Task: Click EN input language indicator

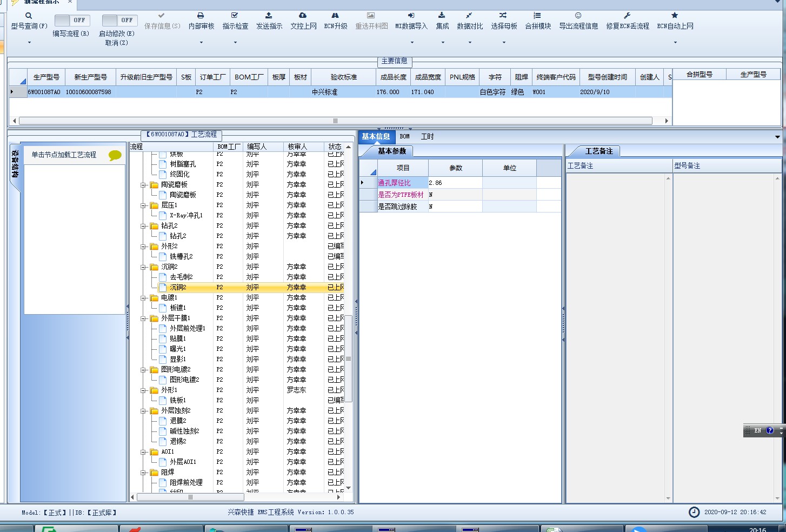Action: (x=757, y=430)
